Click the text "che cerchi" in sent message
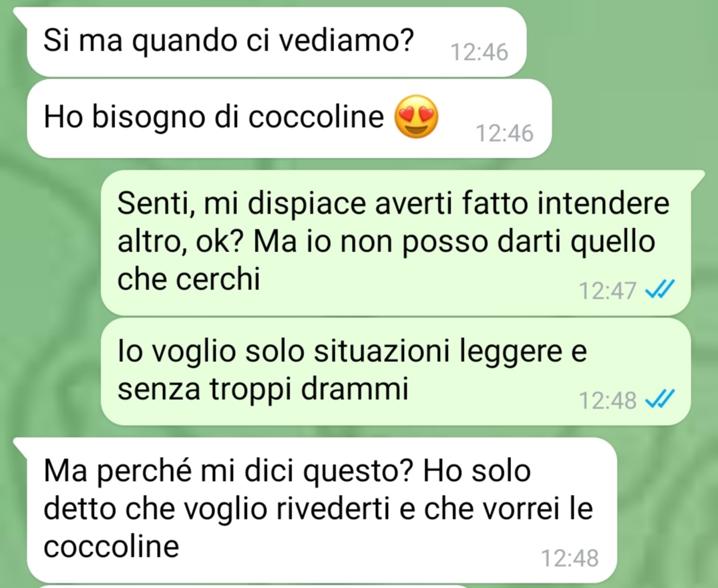 tap(189, 278)
